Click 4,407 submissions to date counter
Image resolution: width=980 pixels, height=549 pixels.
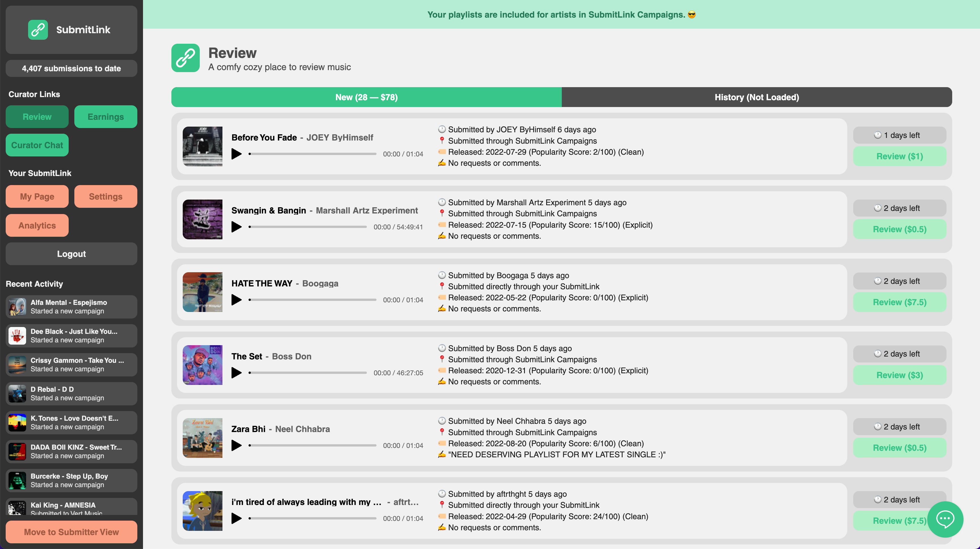point(71,68)
